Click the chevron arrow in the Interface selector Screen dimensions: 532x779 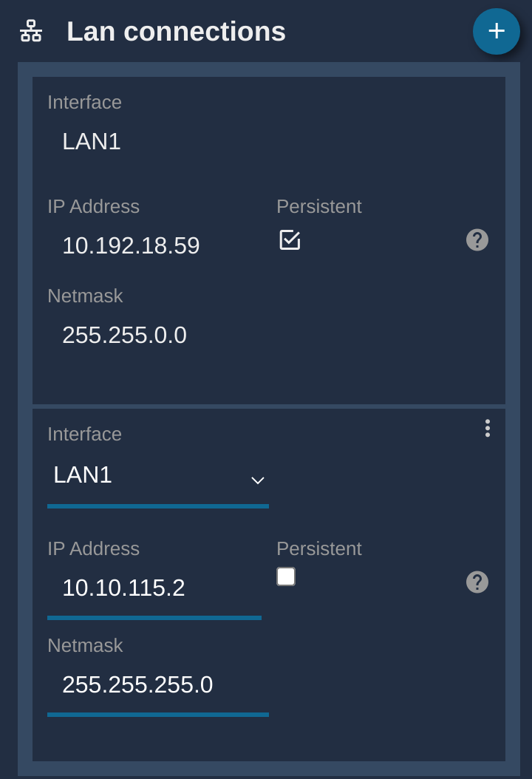pyautogui.click(x=257, y=480)
